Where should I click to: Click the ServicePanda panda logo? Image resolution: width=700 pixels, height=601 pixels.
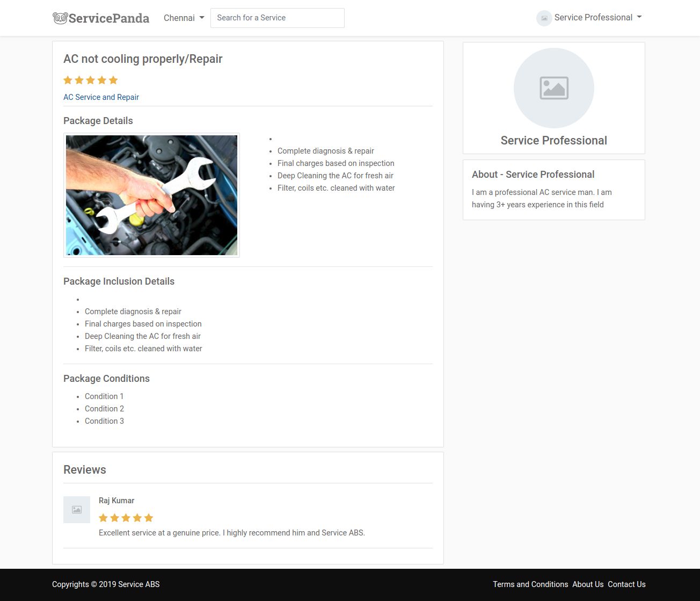coord(101,18)
